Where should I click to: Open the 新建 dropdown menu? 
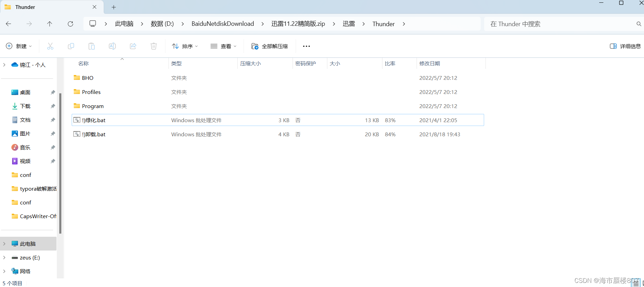point(19,46)
